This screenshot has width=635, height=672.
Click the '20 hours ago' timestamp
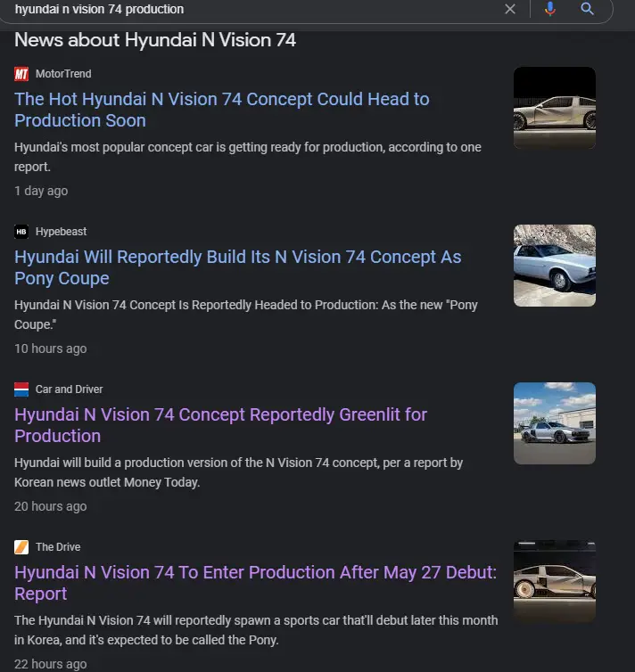click(50, 506)
